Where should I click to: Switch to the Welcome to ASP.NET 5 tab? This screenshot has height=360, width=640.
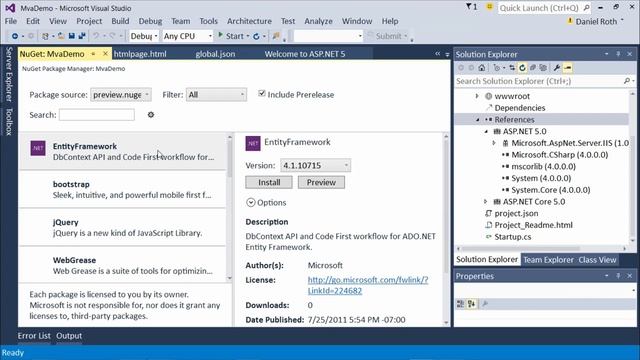tap(304, 54)
